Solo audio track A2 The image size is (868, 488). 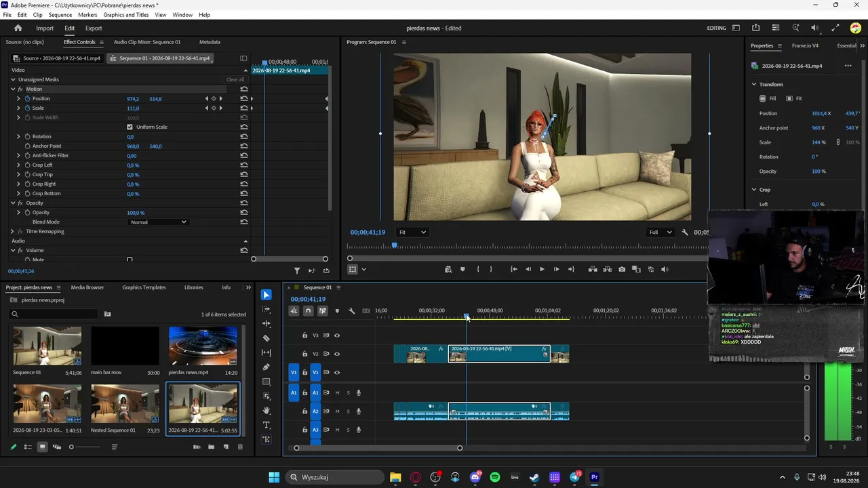pyautogui.click(x=349, y=411)
